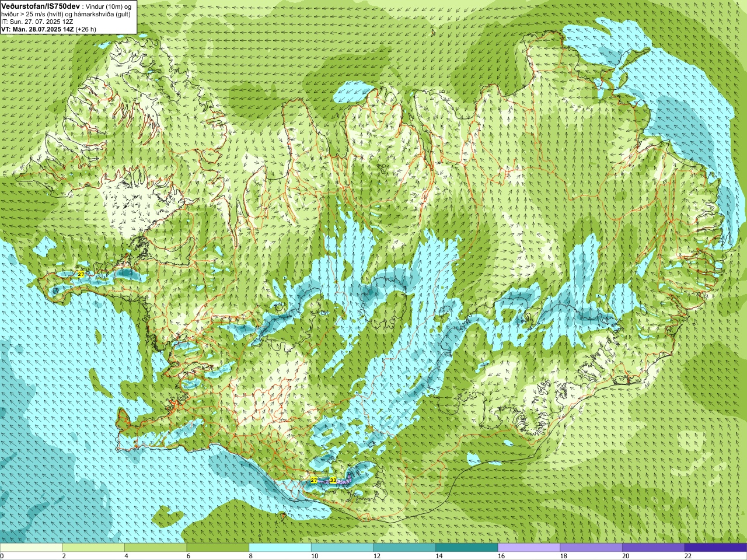
Task: Click the teal 12–14 m/s legend swatch
Action: [x=404, y=548]
